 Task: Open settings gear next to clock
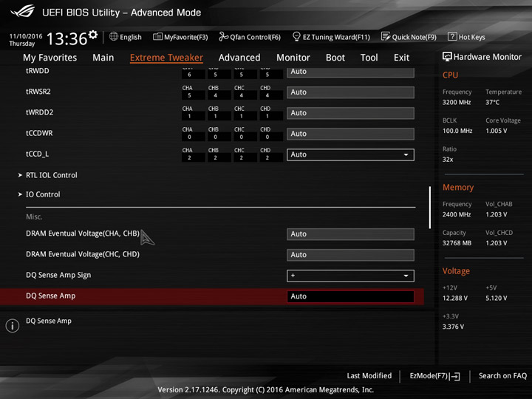(93, 35)
